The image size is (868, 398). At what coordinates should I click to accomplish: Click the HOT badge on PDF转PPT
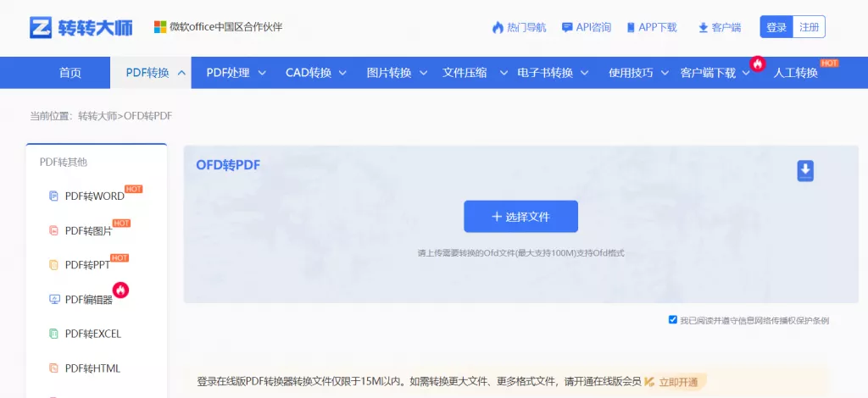coord(120,257)
